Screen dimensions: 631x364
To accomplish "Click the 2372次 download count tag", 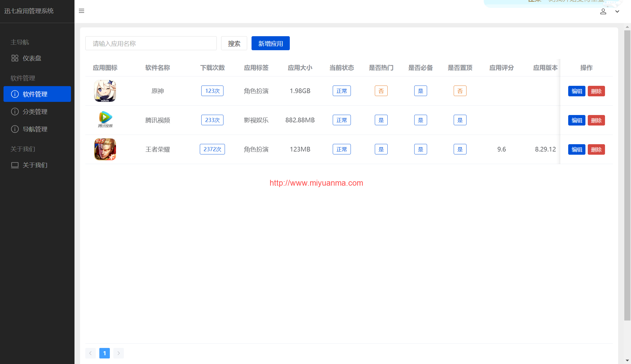I will point(212,149).
